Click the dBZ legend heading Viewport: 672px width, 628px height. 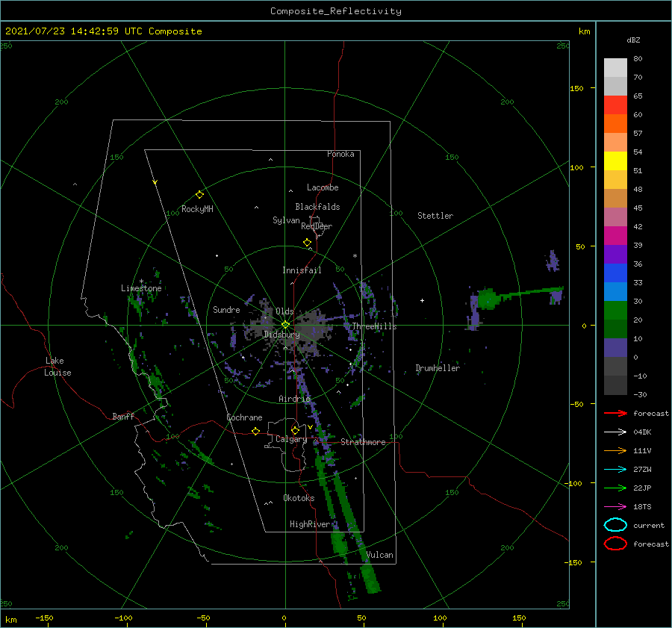coord(633,40)
